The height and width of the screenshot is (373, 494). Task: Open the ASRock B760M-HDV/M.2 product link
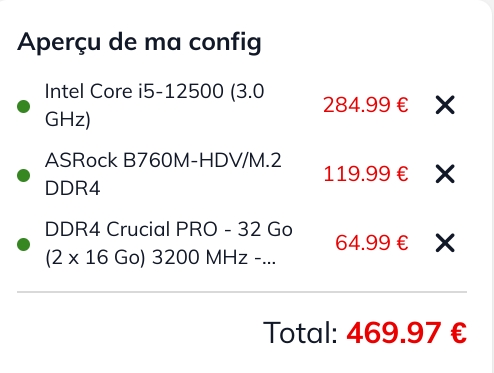tap(163, 174)
